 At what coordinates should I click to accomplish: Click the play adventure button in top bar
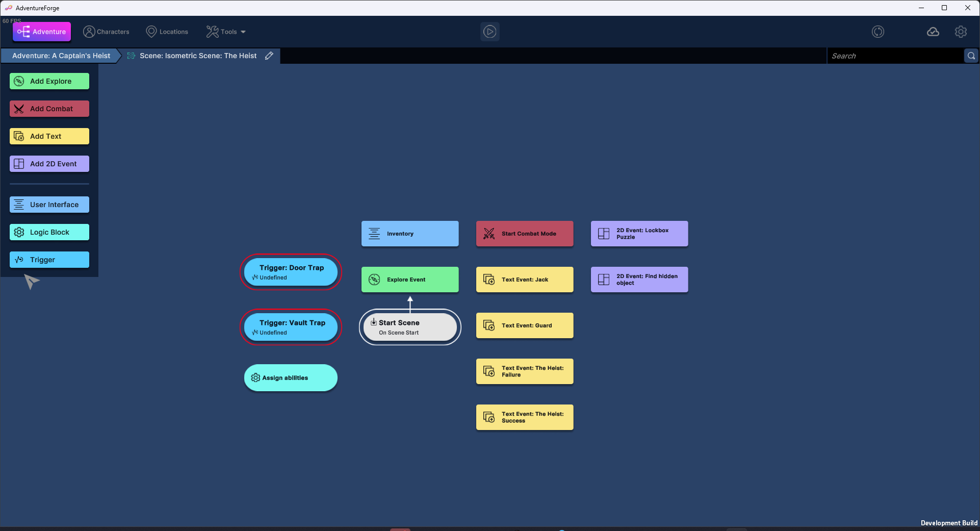(489, 32)
